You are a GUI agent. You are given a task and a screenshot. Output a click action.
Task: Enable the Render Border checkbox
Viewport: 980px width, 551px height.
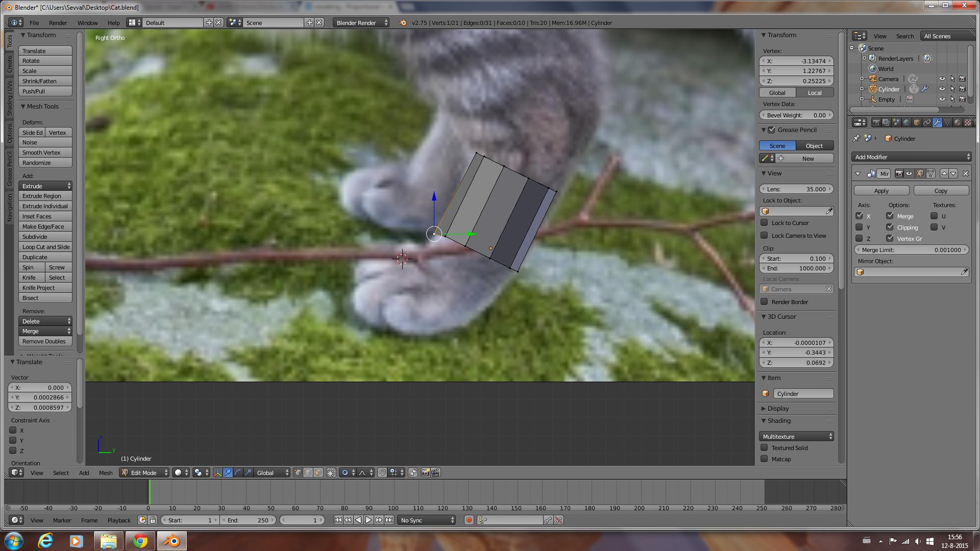(x=764, y=302)
